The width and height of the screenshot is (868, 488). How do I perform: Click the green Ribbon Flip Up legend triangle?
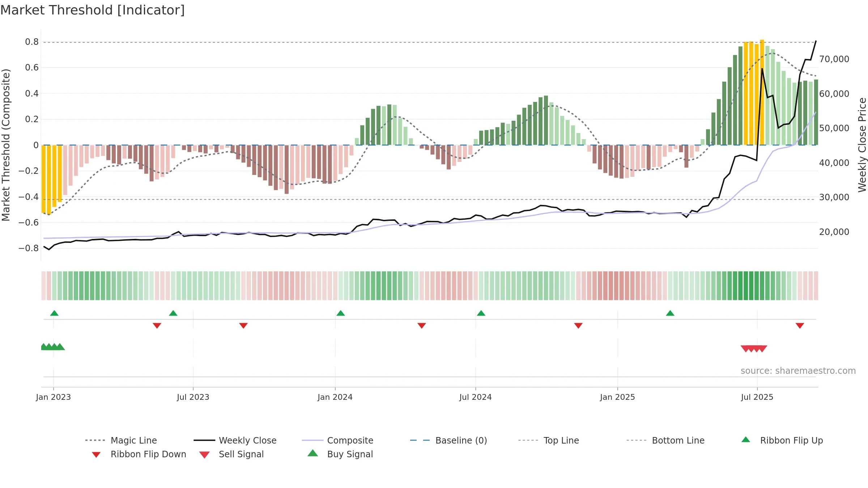(x=746, y=440)
